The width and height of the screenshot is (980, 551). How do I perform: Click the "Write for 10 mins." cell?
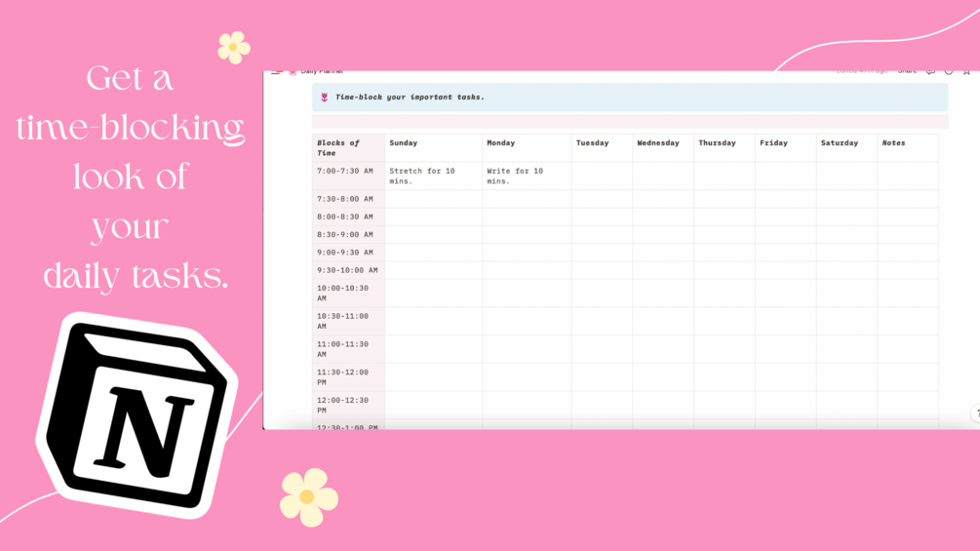pyautogui.click(x=527, y=177)
